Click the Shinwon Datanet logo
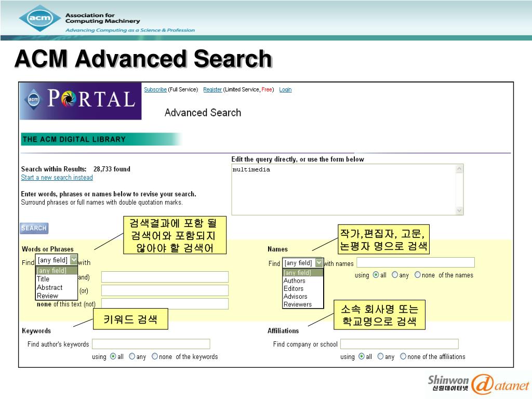This screenshot has height=399, width=532. 478,384
